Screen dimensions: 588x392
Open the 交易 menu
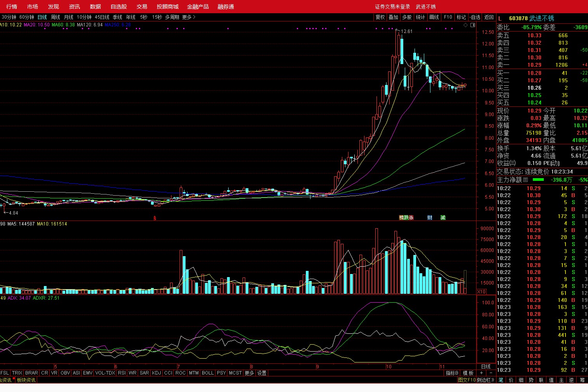point(142,7)
